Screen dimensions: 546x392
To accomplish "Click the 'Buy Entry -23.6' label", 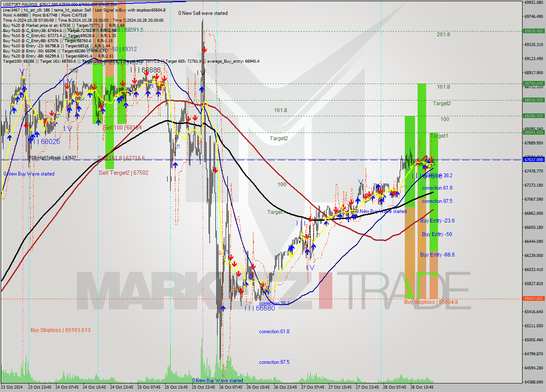I will [x=437, y=220].
